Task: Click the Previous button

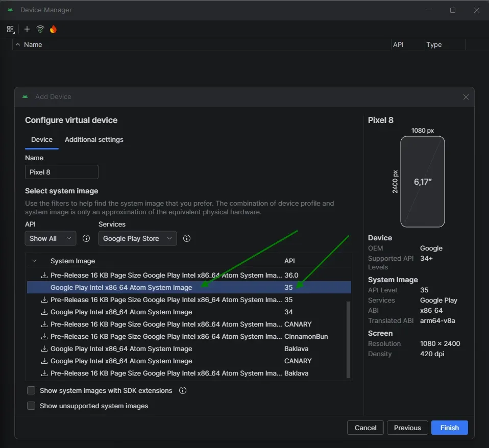Action: tap(407, 428)
